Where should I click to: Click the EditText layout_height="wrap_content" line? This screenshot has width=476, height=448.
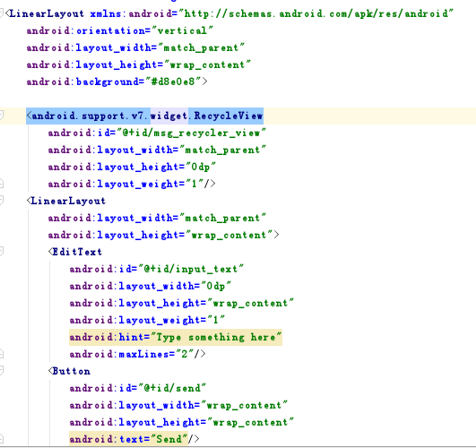pos(182,303)
